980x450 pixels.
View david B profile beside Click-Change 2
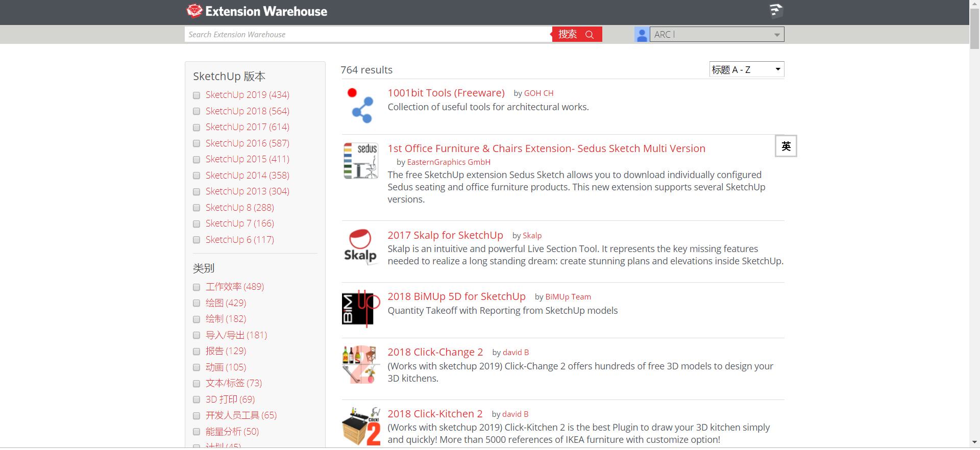coord(516,353)
